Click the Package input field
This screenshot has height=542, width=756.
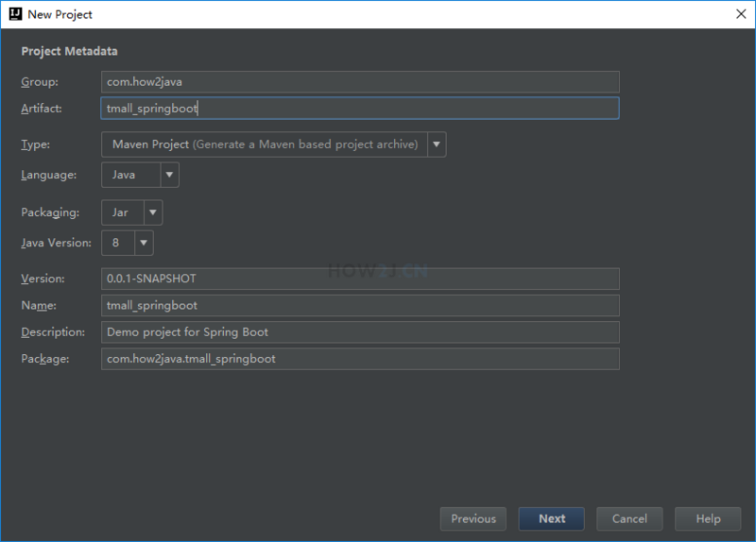[360, 358]
